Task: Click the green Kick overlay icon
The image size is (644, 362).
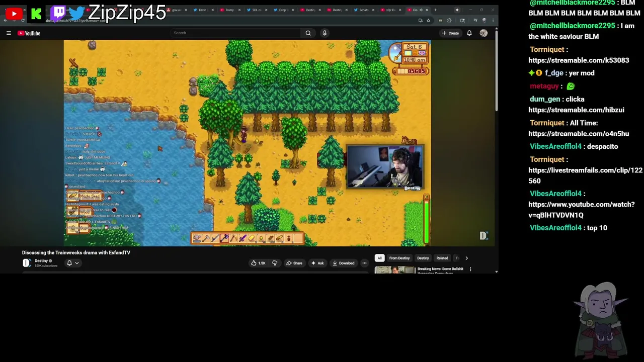Action: tap(36, 14)
